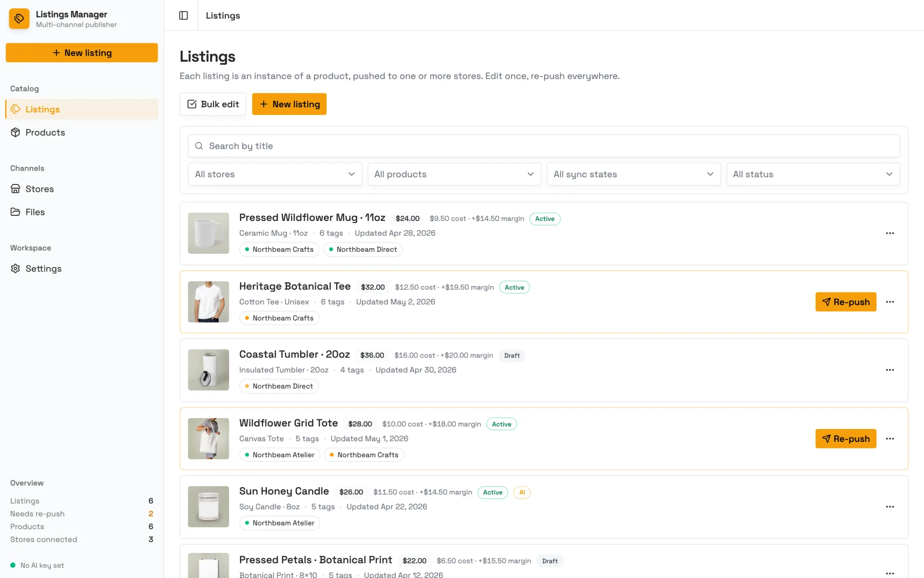Click the Pressed Wildflower Mug thumbnail
The image size is (924, 578).
[x=208, y=233]
